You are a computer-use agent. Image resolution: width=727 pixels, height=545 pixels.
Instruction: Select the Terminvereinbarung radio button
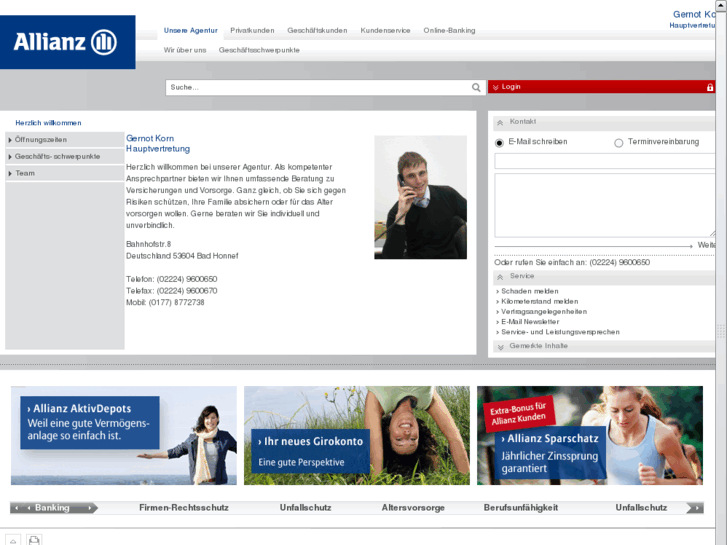tap(619, 143)
